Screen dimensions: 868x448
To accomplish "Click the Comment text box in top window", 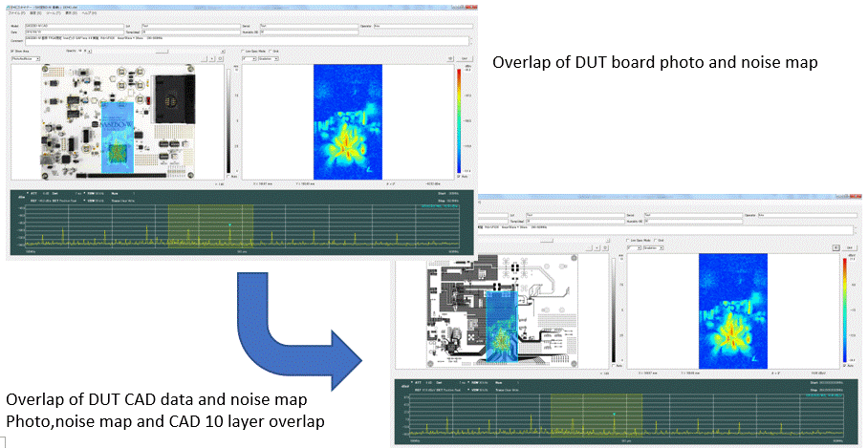I will pyautogui.click(x=247, y=41).
